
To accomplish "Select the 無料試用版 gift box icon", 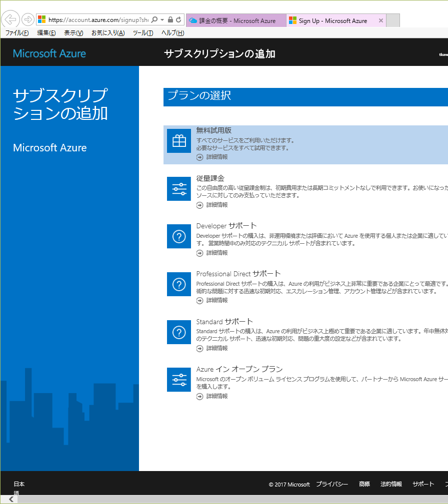I will (x=179, y=141).
